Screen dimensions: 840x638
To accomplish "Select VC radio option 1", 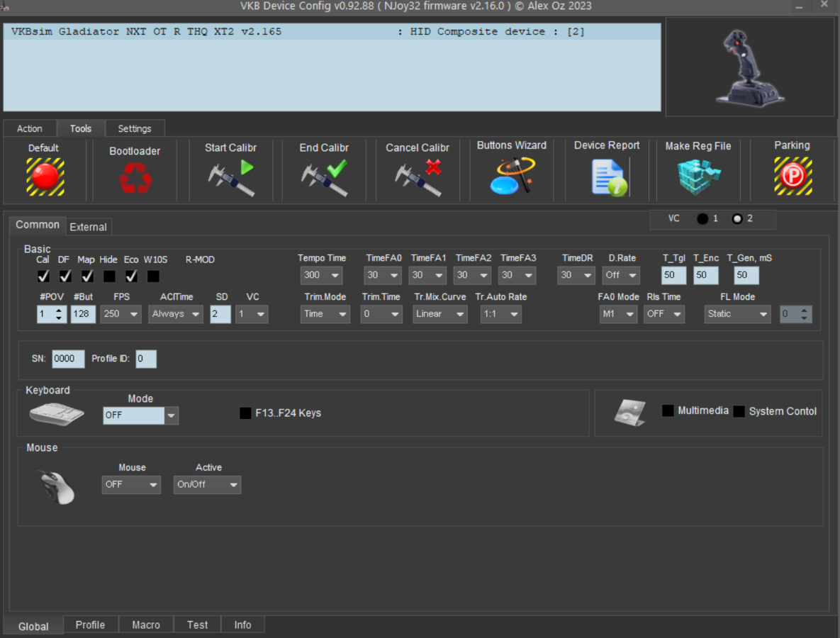I will tap(702, 218).
